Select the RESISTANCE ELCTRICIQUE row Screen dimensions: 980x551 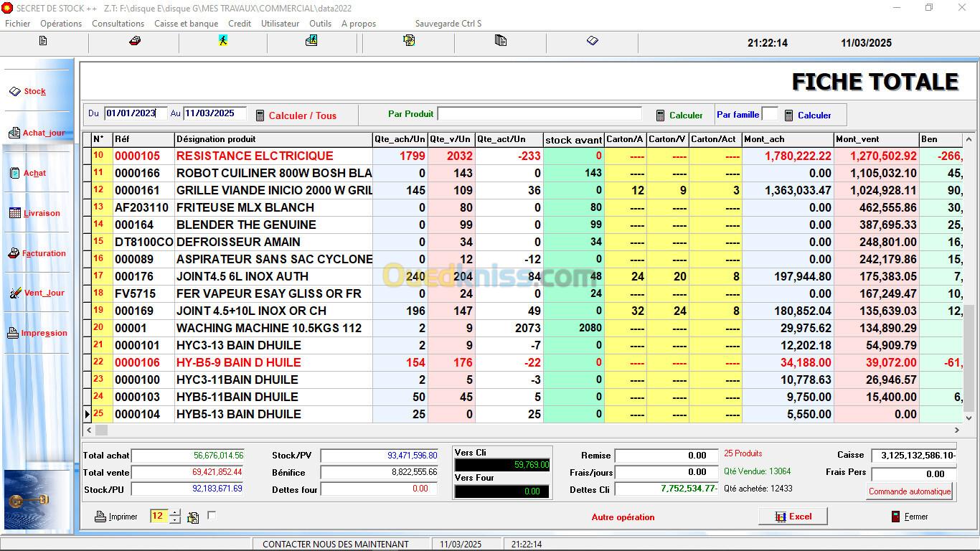point(255,156)
